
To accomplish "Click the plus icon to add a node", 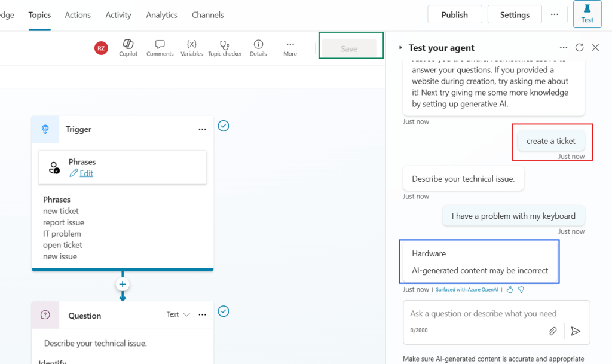I will (122, 284).
